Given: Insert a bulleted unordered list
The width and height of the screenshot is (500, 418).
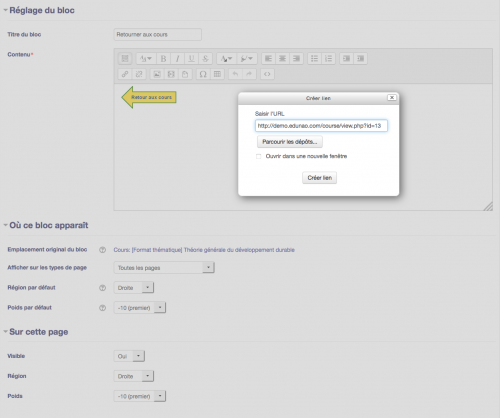Looking at the screenshot, I should pos(314,59).
